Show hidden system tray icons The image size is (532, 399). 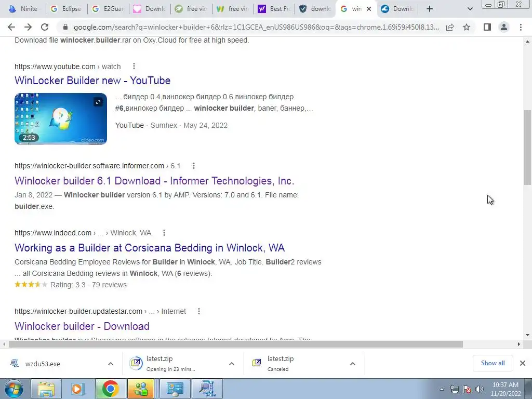click(442, 389)
